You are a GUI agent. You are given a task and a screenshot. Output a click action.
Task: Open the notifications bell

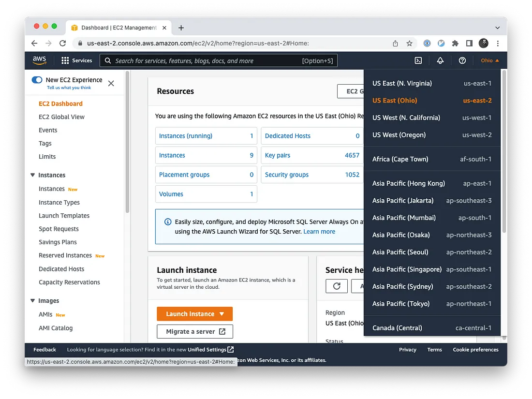(x=440, y=60)
